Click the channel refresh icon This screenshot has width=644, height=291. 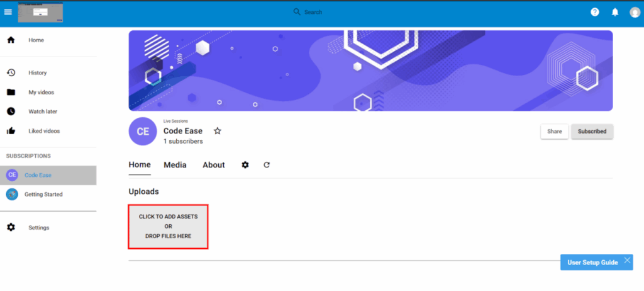tap(267, 165)
